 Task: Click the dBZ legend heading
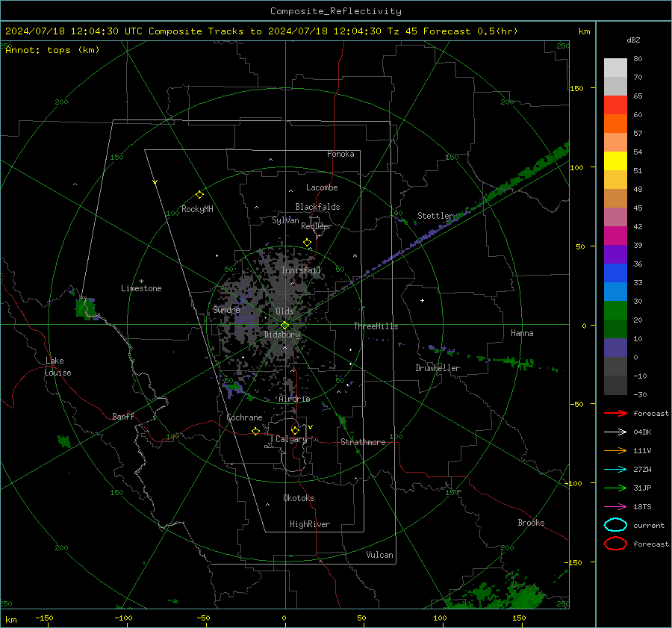click(x=633, y=40)
